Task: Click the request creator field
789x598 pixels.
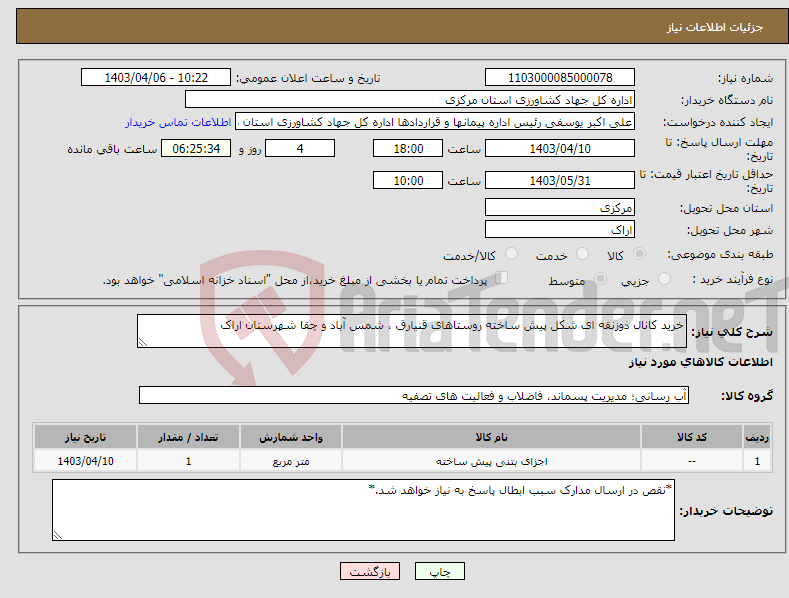Action: [x=435, y=122]
